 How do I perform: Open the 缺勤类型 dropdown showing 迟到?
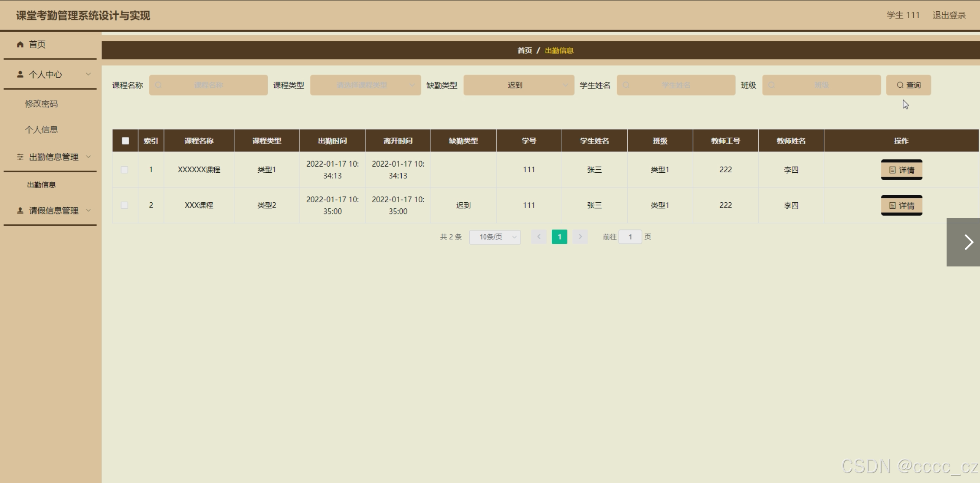click(x=518, y=85)
